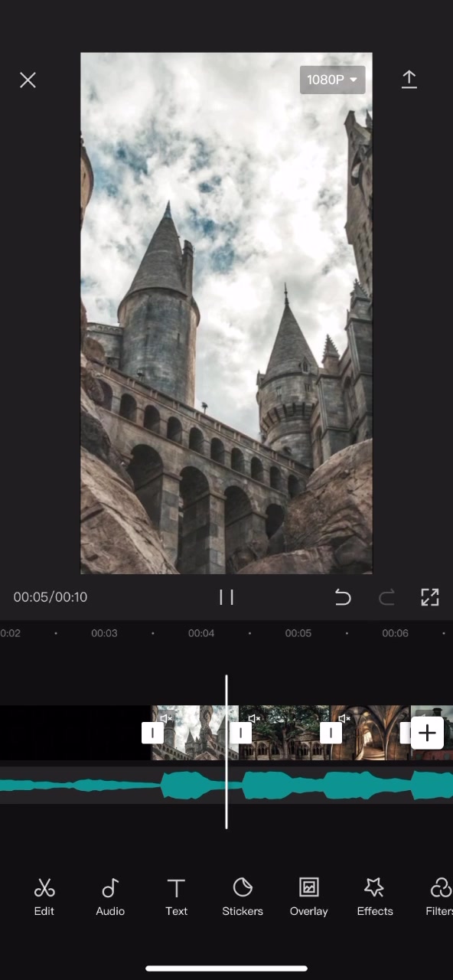Open transition between castle and courtyard clips
The width and height of the screenshot is (453, 980).
click(241, 733)
